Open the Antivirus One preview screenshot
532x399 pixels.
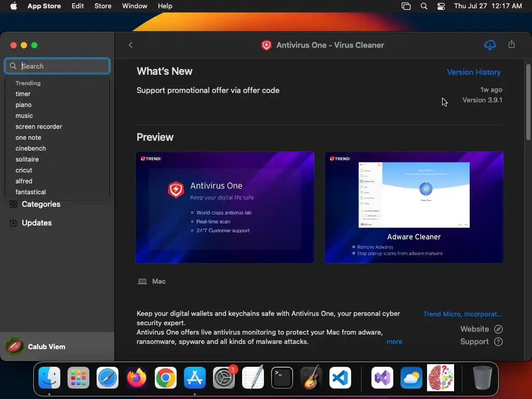tap(225, 207)
